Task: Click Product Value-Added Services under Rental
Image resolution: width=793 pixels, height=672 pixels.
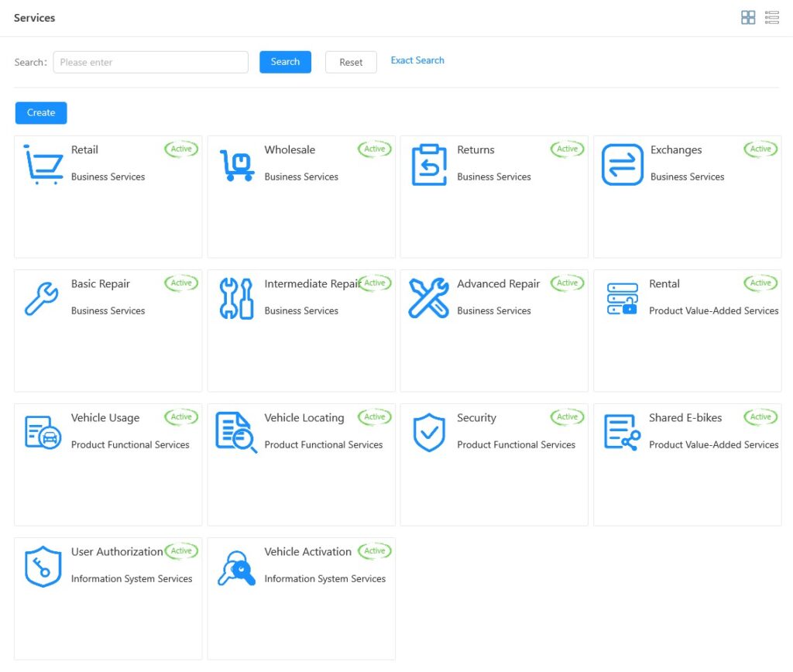Action: coord(713,310)
